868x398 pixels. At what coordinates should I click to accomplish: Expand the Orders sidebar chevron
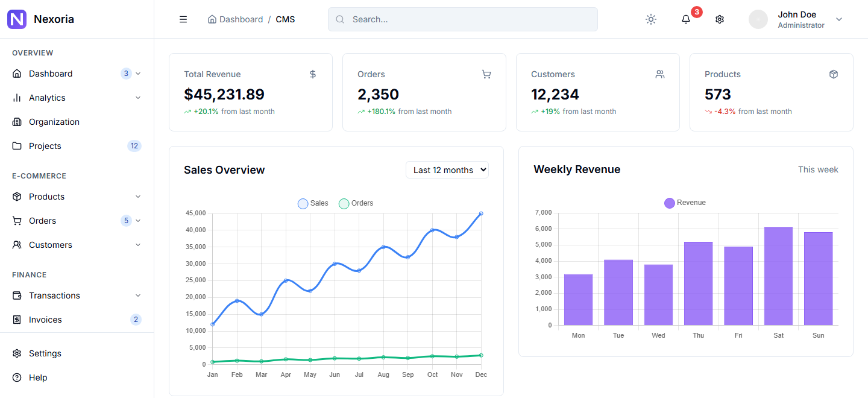tap(138, 221)
